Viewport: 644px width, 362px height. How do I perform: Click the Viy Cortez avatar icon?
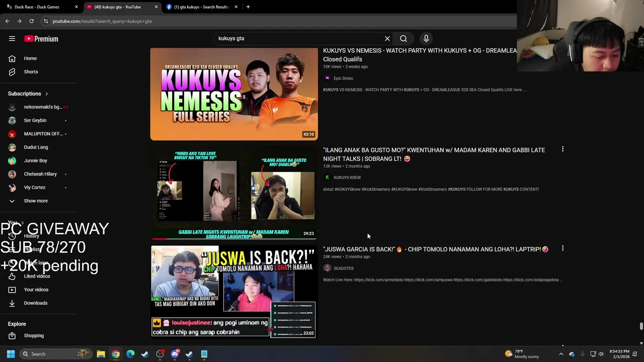pyautogui.click(x=12, y=187)
